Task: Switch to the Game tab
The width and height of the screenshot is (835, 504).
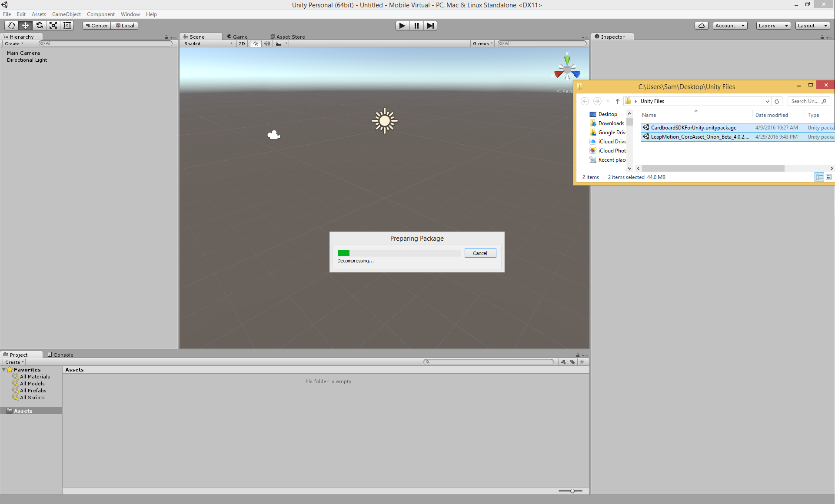Action: (x=237, y=37)
